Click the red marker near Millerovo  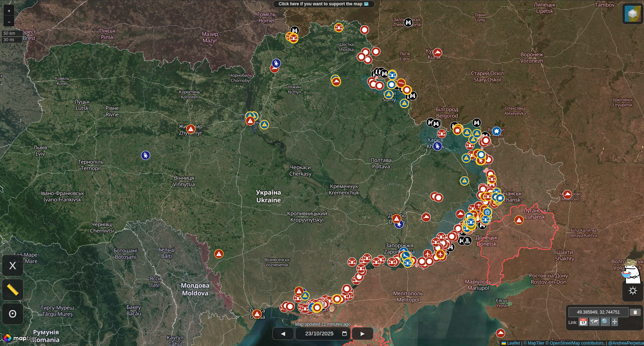pyautogui.click(x=567, y=195)
